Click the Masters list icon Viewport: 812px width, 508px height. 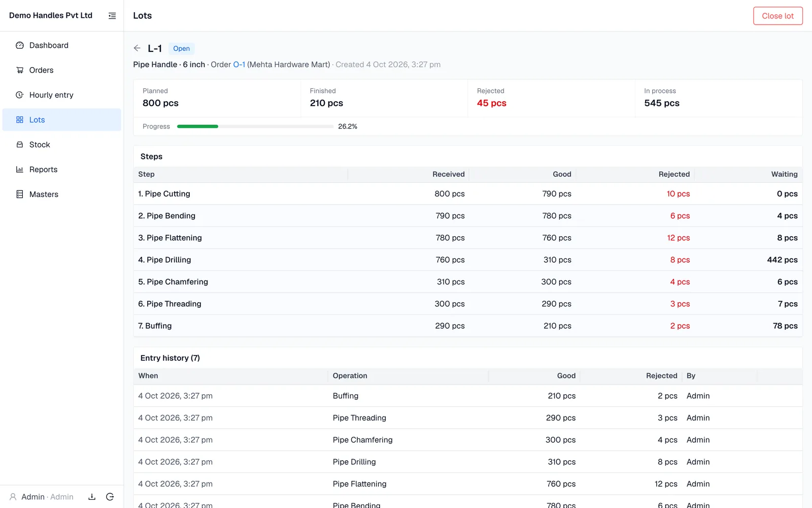(20, 195)
